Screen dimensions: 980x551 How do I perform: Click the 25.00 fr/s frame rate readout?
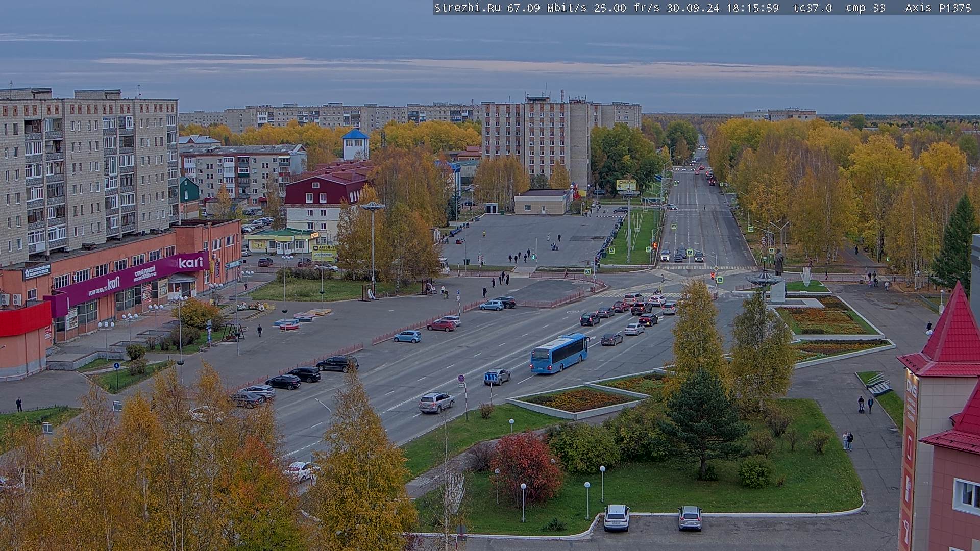click(x=626, y=8)
